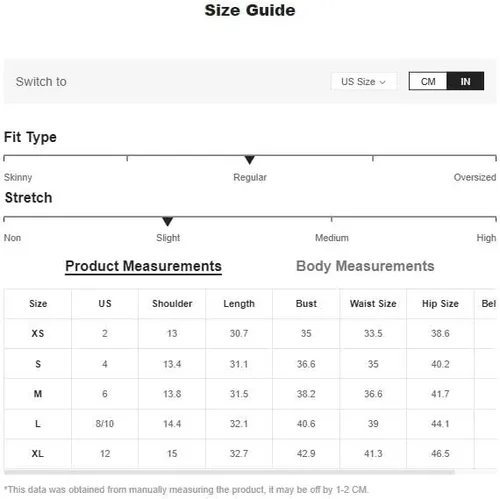The height and width of the screenshot is (499, 500).
Task: Open the Product Measurements tab
Action: 143,266
